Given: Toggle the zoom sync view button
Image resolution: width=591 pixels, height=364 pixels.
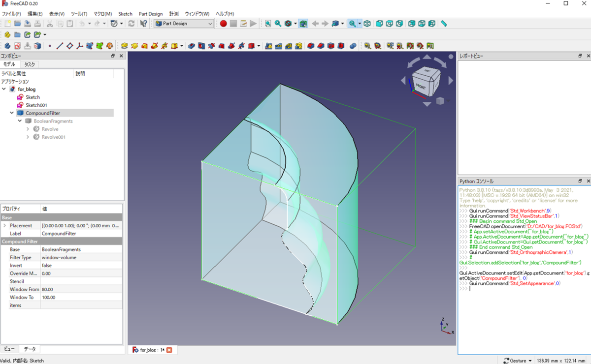Looking at the screenshot, I should (x=353, y=23).
